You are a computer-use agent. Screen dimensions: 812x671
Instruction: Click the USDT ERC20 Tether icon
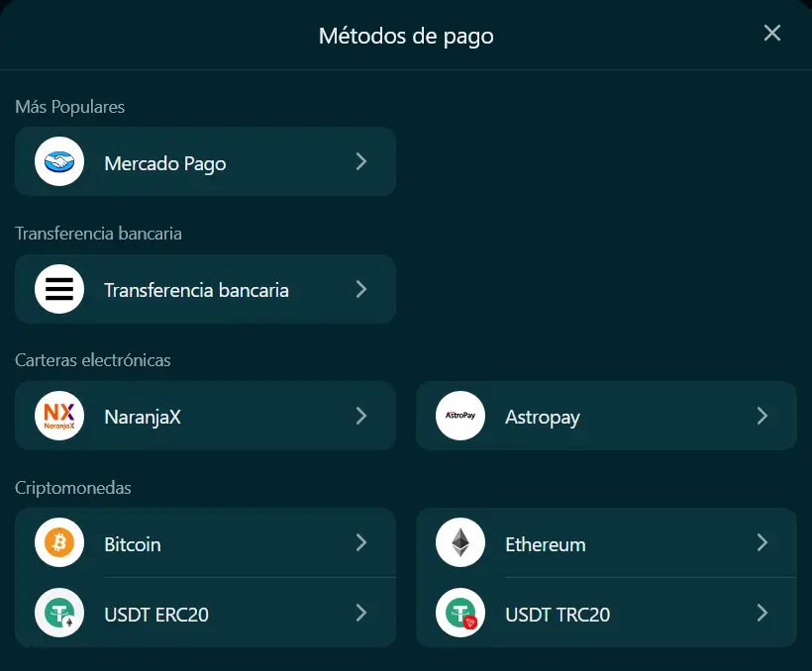(59, 613)
